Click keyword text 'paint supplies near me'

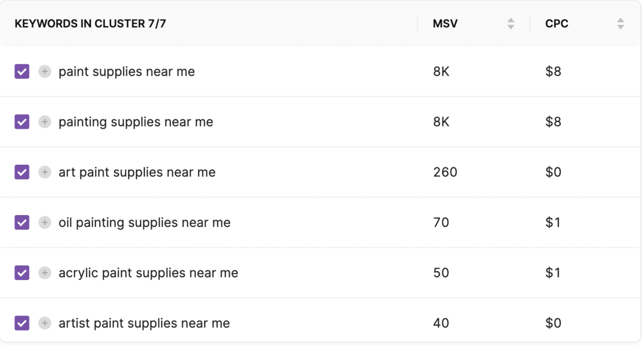pyautogui.click(x=127, y=72)
